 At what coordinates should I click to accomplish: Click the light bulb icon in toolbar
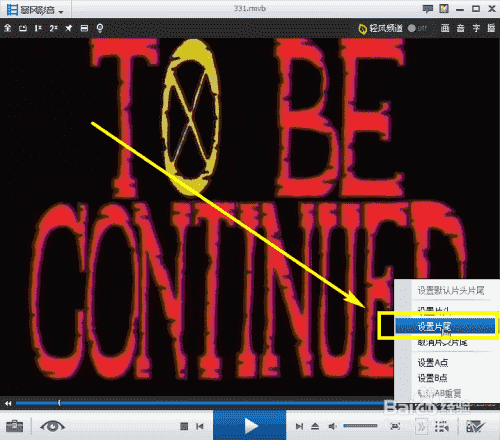click(100, 28)
